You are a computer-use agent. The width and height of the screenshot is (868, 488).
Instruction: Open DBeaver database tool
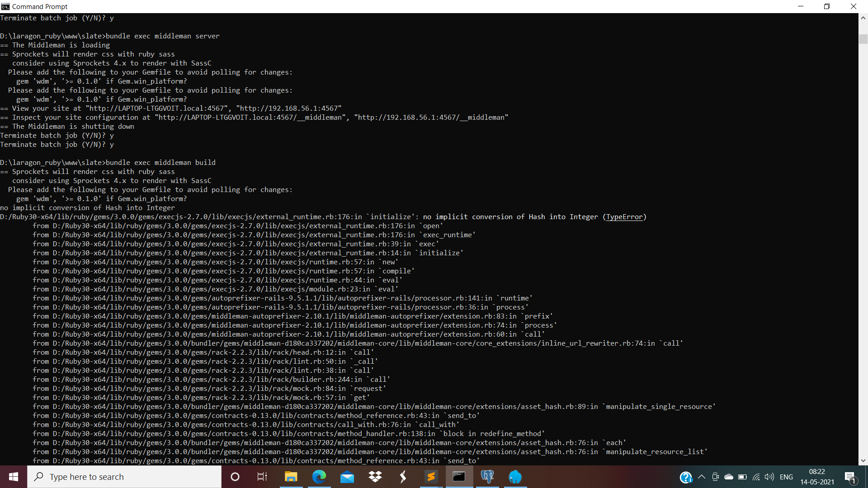click(x=515, y=477)
